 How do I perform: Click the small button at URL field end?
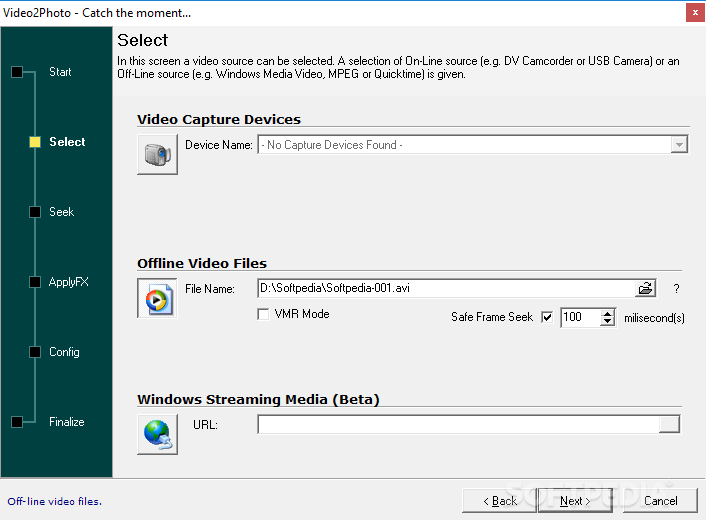coord(669,424)
